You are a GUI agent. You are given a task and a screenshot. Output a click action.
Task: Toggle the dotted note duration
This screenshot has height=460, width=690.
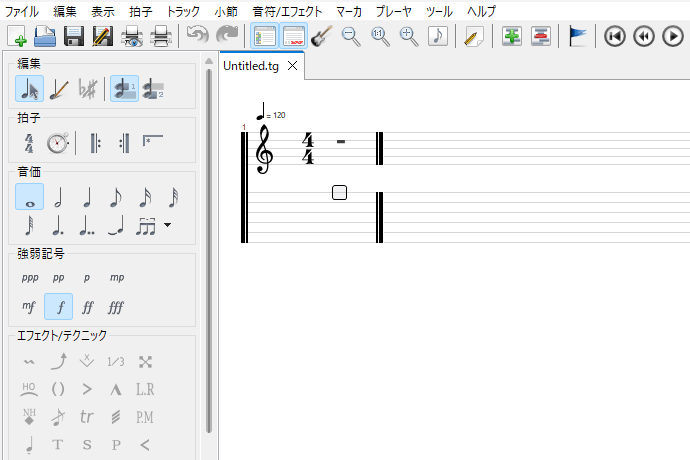pyautogui.click(x=58, y=225)
